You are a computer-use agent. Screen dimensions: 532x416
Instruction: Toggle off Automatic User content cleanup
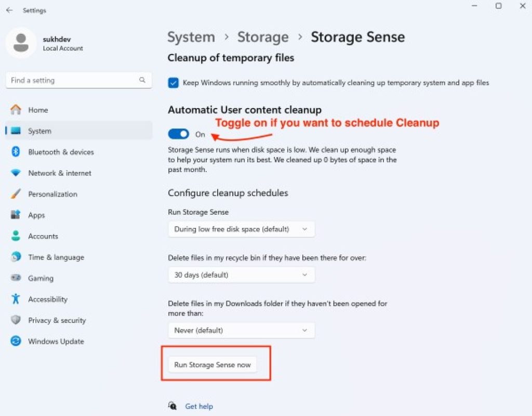[178, 134]
